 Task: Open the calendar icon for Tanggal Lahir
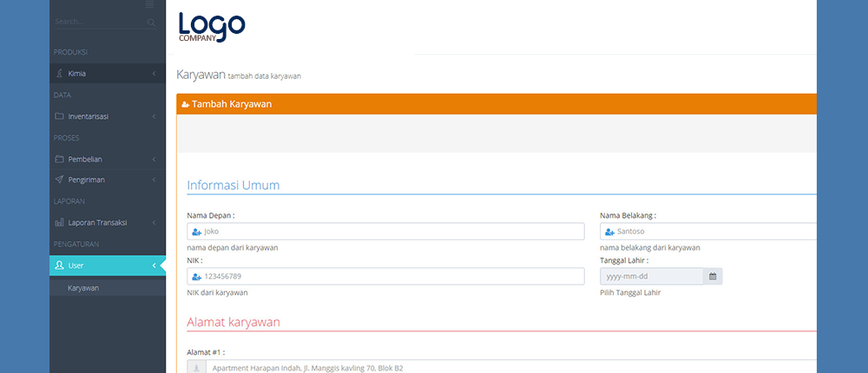pyautogui.click(x=713, y=277)
